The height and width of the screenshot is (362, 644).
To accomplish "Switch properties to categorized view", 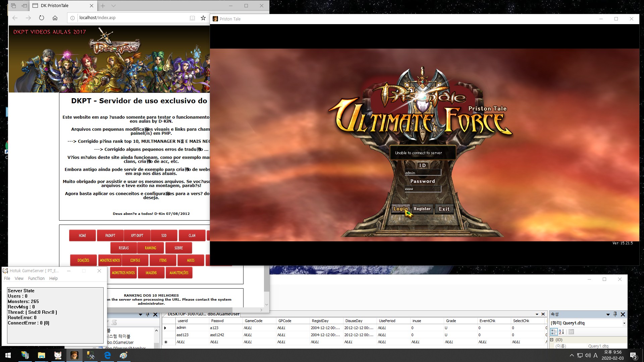I will tap(553, 332).
